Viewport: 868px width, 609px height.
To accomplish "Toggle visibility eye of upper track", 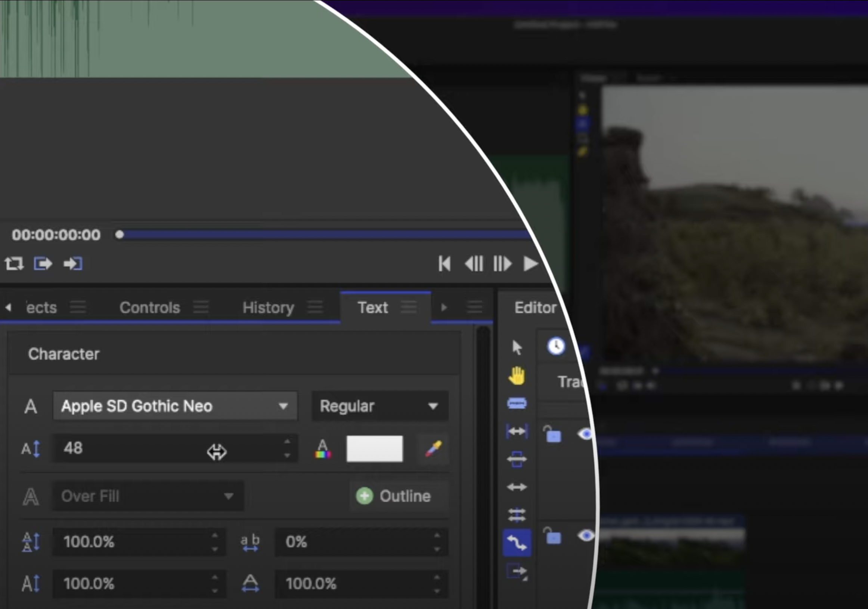I will click(585, 433).
